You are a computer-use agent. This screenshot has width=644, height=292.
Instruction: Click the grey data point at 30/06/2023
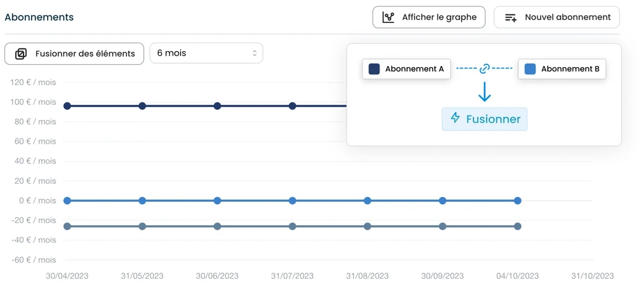click(x=217, y=226)
